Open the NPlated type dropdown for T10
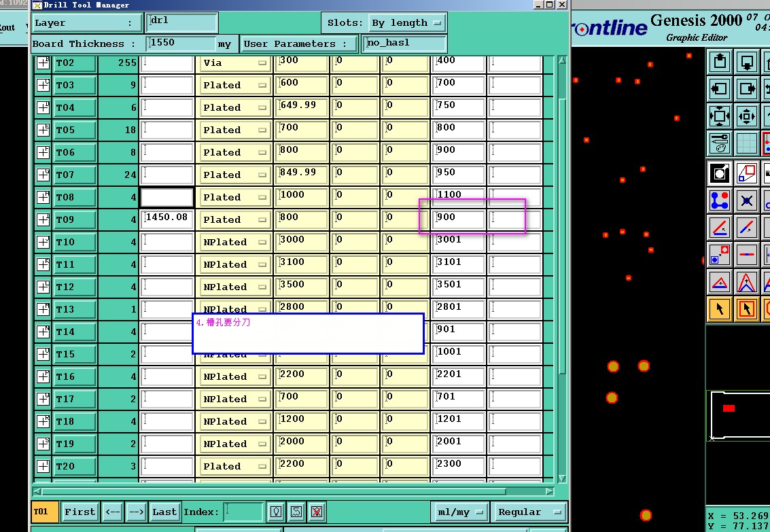 click(234, 243)
